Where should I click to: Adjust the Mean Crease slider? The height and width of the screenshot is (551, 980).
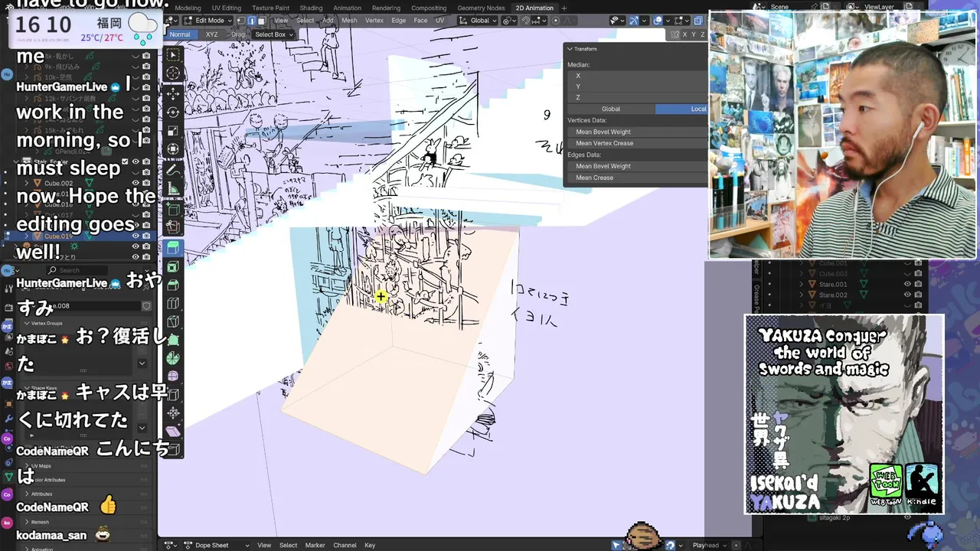[x=638, y=178]
